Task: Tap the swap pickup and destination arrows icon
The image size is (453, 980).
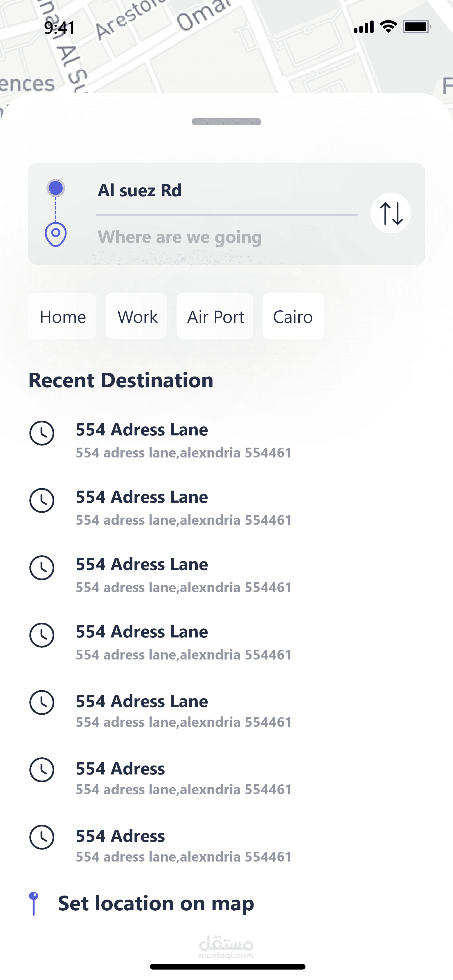Action: (x=391, y=213)
